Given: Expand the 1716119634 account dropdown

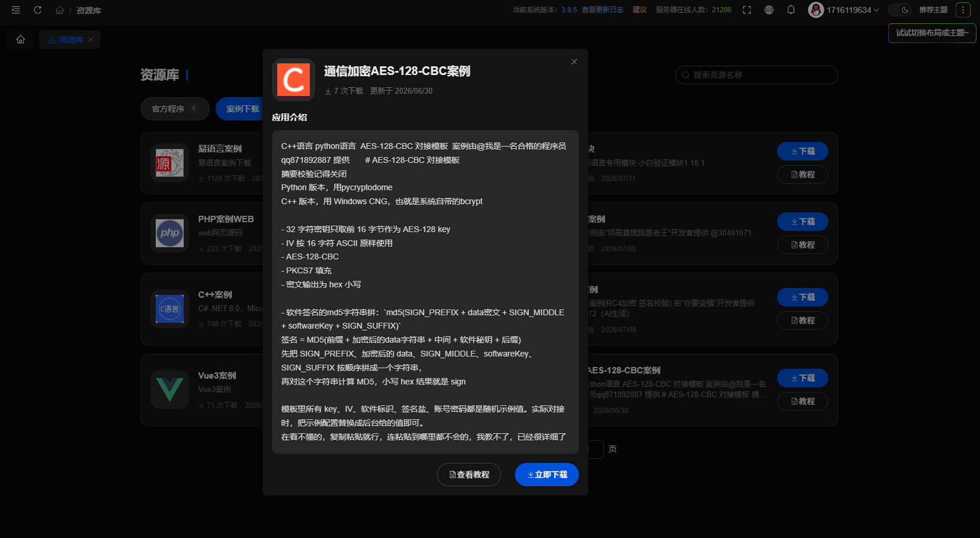Looking at the screenshot, I should 853,10.
